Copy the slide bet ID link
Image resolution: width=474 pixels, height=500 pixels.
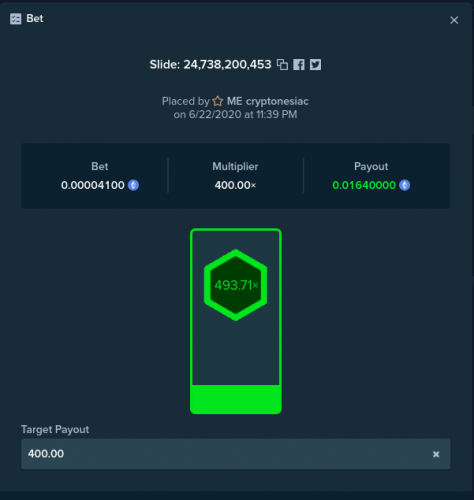(x=282, y=65)
